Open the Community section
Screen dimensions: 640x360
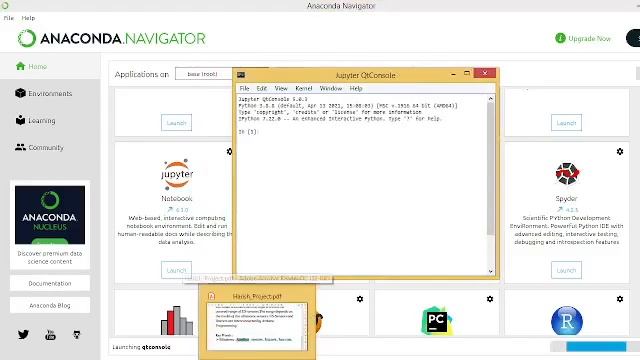39,147
